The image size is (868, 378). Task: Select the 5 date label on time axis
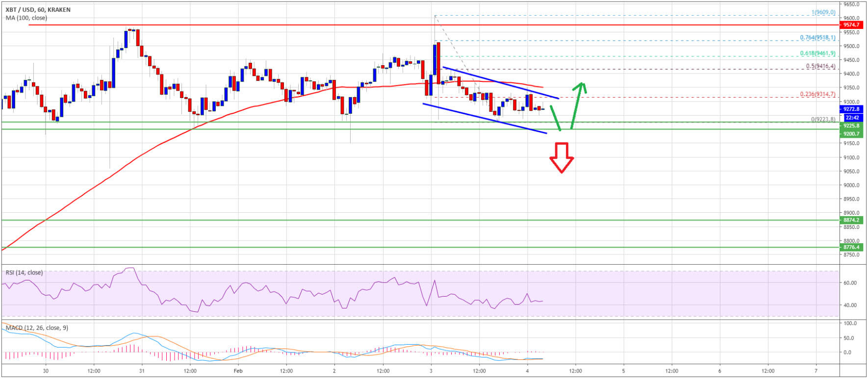[x=623, y=371]
